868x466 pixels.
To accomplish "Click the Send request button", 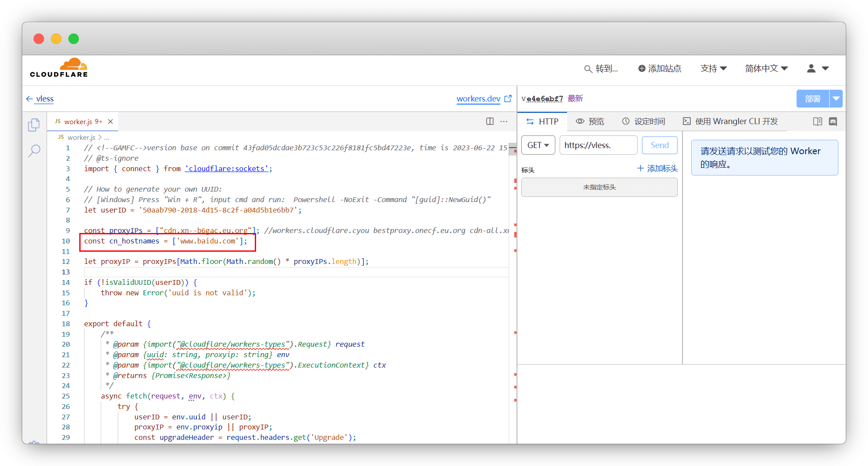I will [659, 145].
